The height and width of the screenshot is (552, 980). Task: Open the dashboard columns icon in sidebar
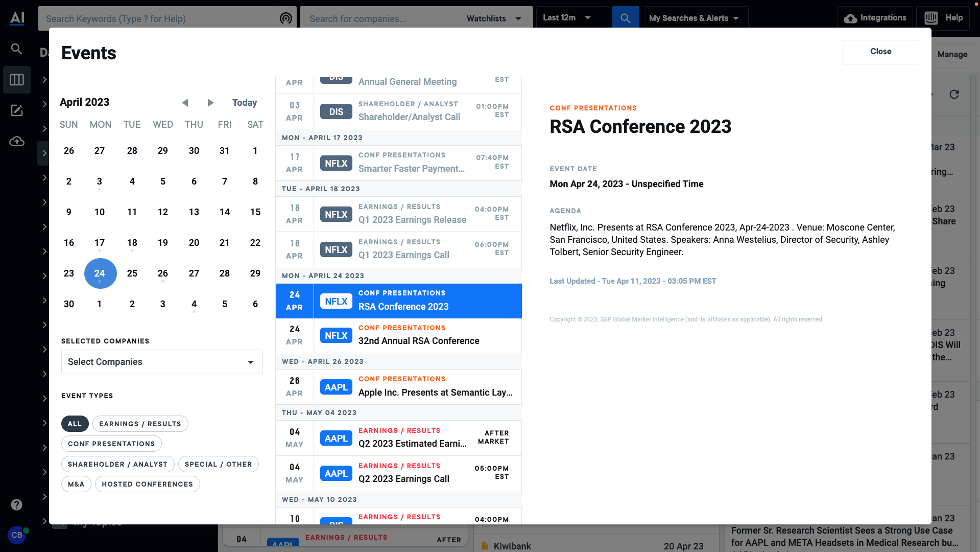click(x=17, y=80)
